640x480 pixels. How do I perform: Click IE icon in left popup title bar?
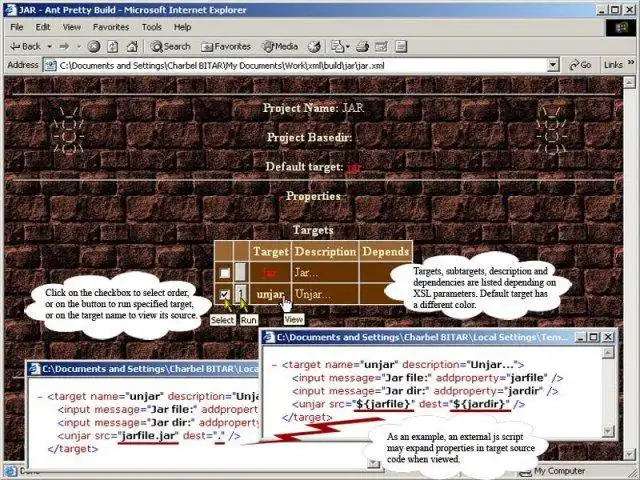[x=35, y=369]
